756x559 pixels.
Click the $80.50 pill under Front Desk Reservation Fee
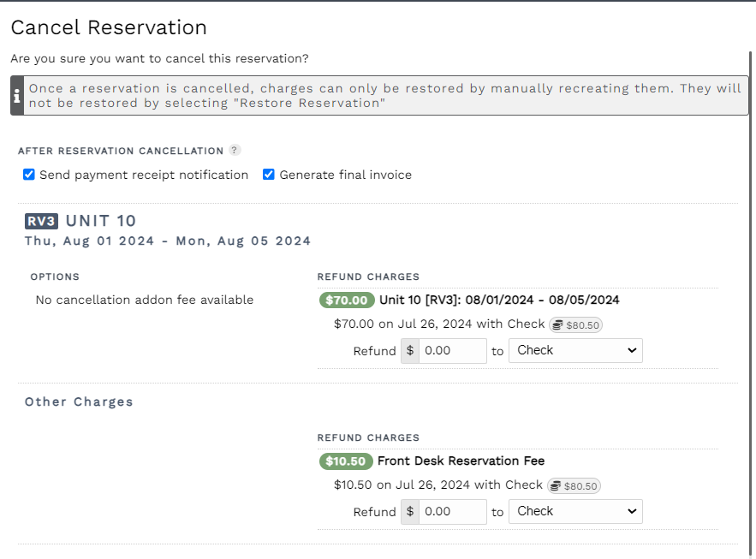[574, 485]
